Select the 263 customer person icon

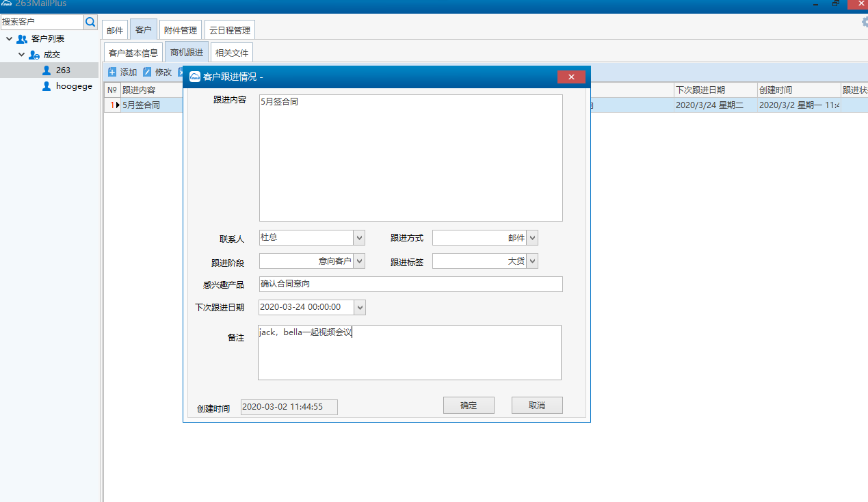47,70
